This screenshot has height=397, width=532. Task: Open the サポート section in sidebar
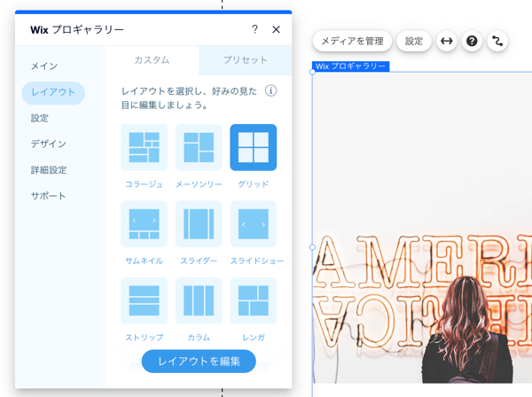point(48,196)
